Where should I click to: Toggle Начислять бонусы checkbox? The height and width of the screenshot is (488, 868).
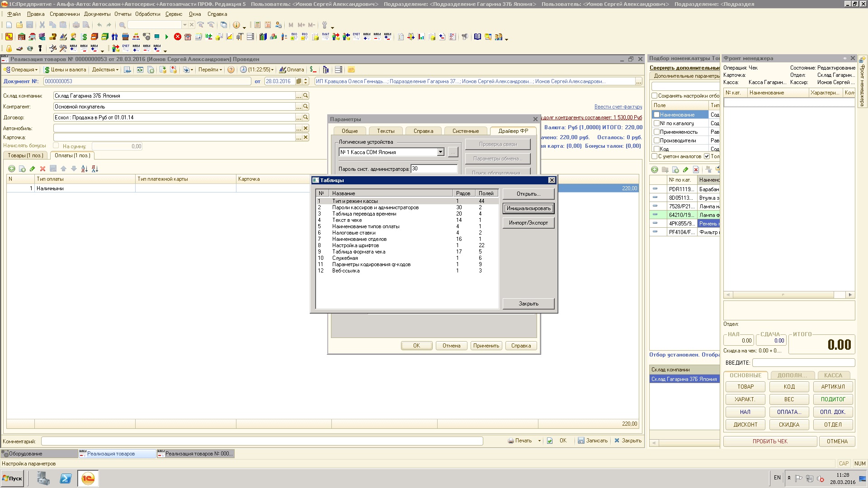click(x=56, y=145)
